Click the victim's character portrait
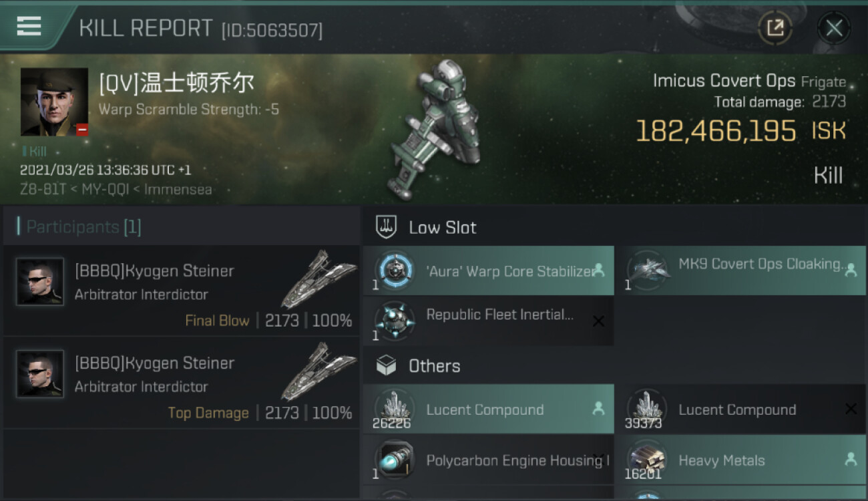 [54, 102]
